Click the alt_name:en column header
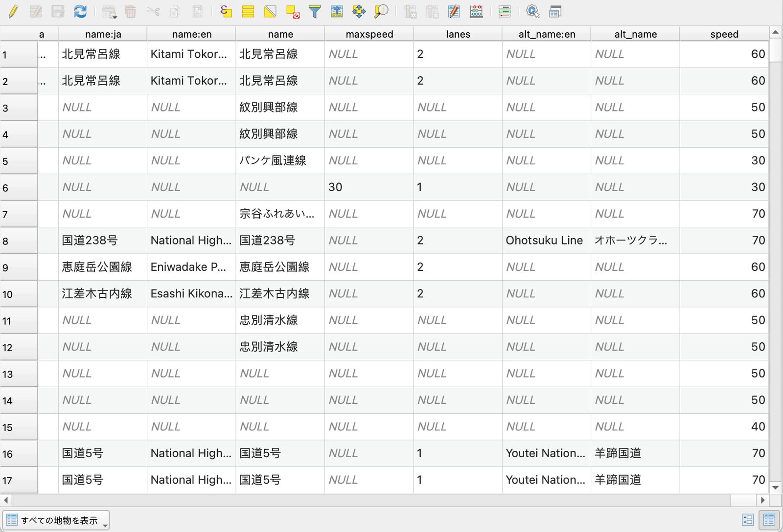 (x=547, y=34)
